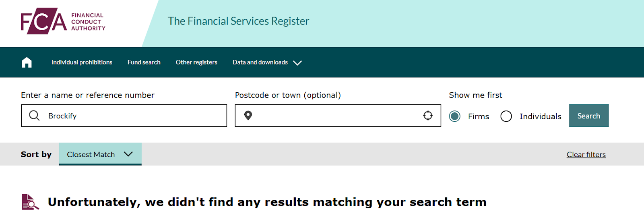The width and height of the screenshot is (644, 224).
Task: Click the magnifying glass search icon
Action: (x=35, y=116)
